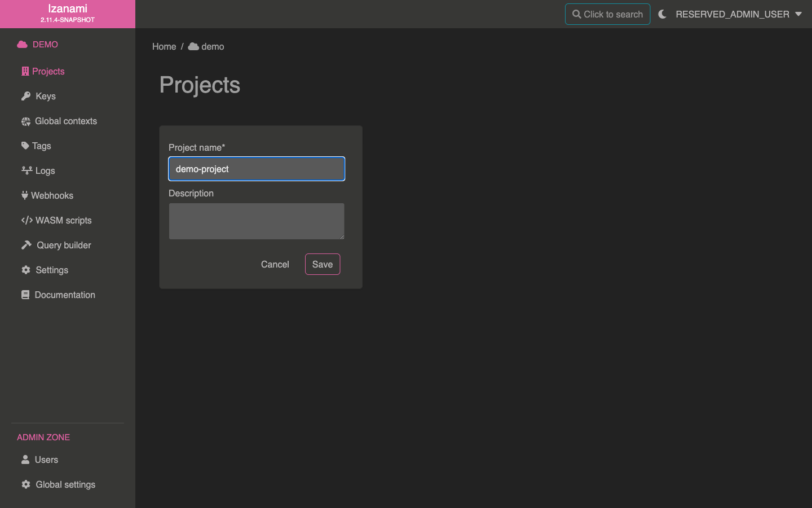
Task: Go to Users in Admin Zone
Action: coord(46,459)
